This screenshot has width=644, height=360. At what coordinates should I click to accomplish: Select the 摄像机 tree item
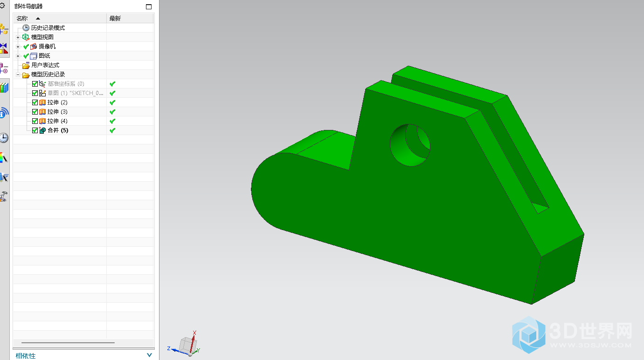click(47, 47)
